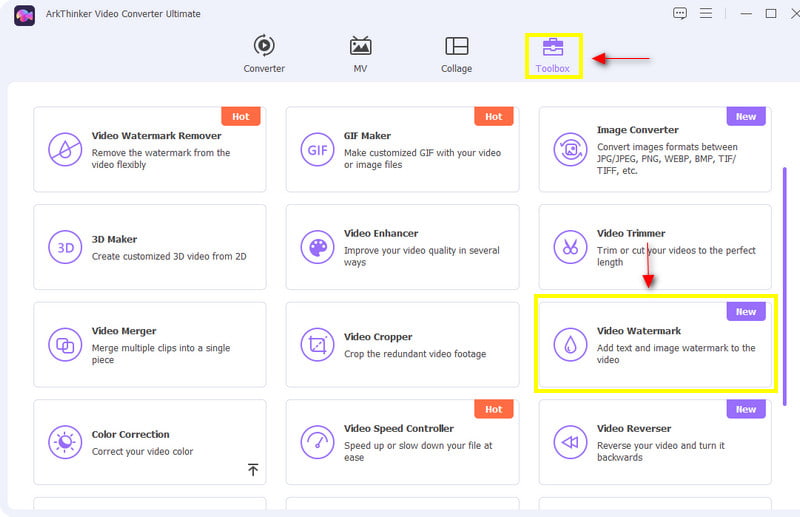Click the Video Reverser rewind icon
The height and width of the screenshot is (517, 800).
click(x=570, y=442)
